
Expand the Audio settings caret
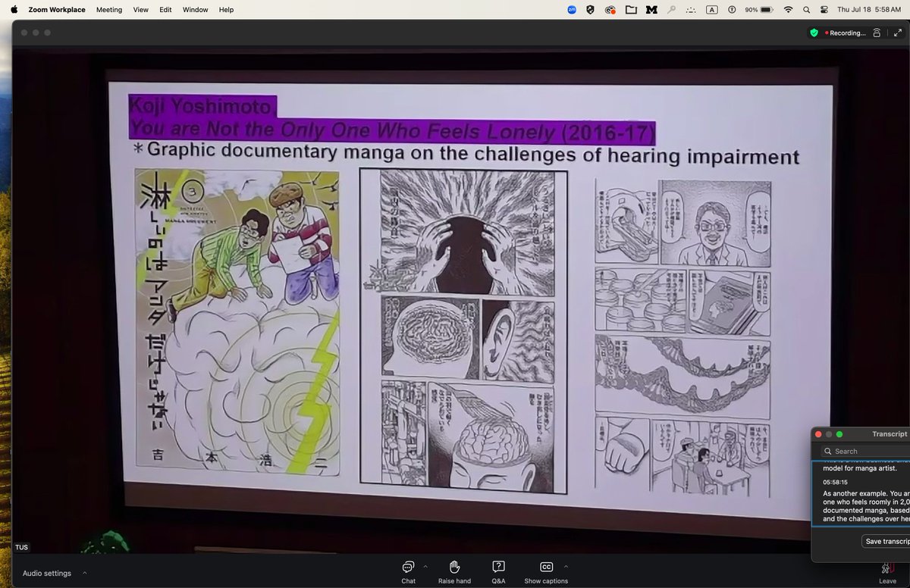pyautogui.click(x=84, y=573)
